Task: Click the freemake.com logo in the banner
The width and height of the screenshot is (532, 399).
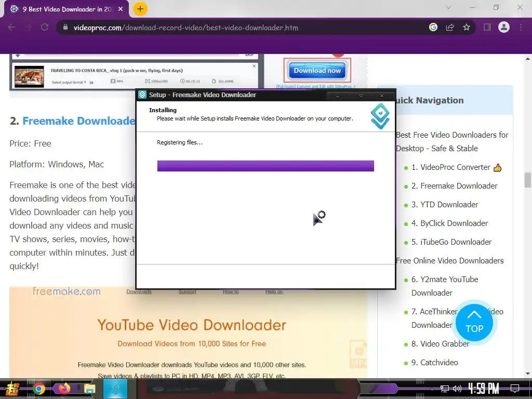Action: tap(66, 291)
